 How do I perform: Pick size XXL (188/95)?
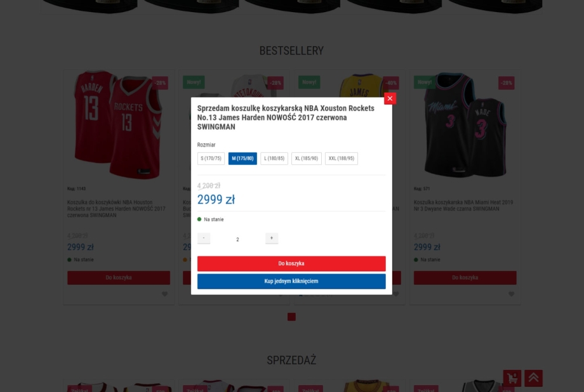(x=341, y=158)
